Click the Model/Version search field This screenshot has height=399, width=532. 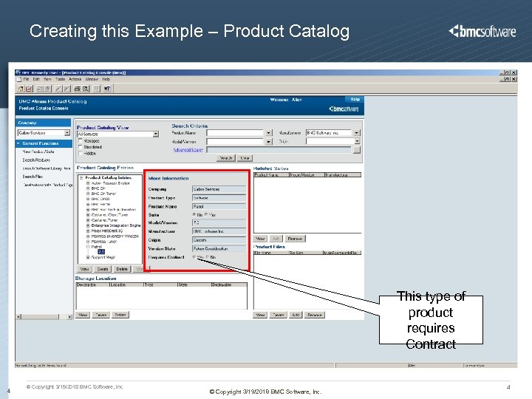(x=235, y=141)
